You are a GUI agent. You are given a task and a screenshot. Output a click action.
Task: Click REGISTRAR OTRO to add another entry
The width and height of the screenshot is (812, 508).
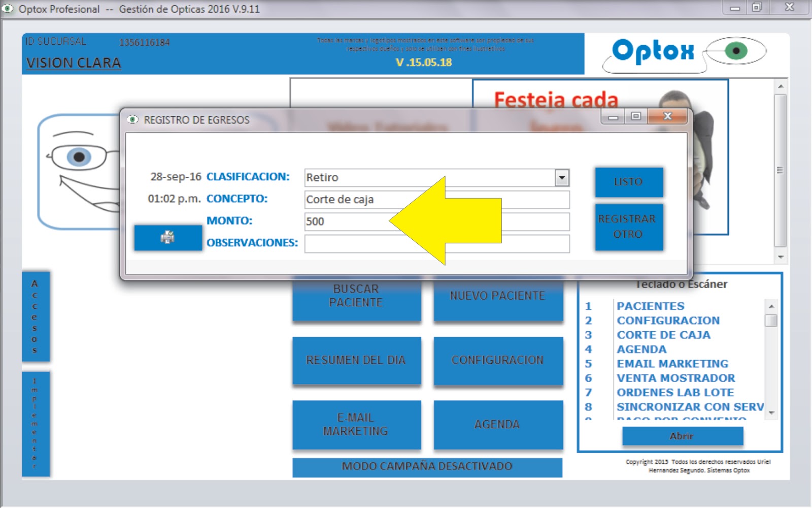tap(629, 227)
